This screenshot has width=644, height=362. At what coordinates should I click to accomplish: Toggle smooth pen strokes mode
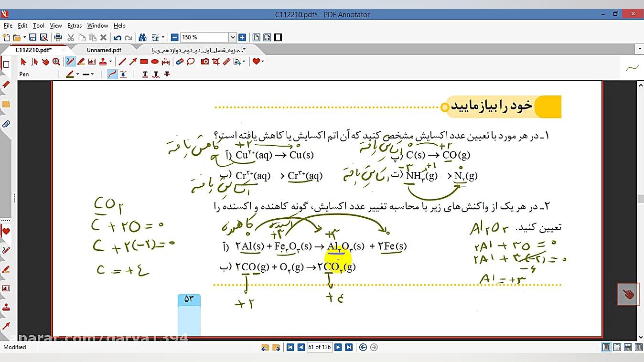[111, 74]
